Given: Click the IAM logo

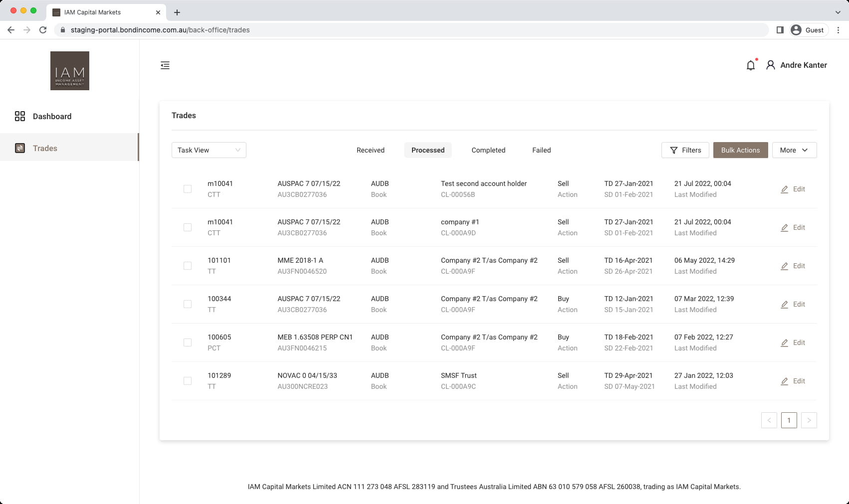Looking at the screenshot, I should click(70, 71).
